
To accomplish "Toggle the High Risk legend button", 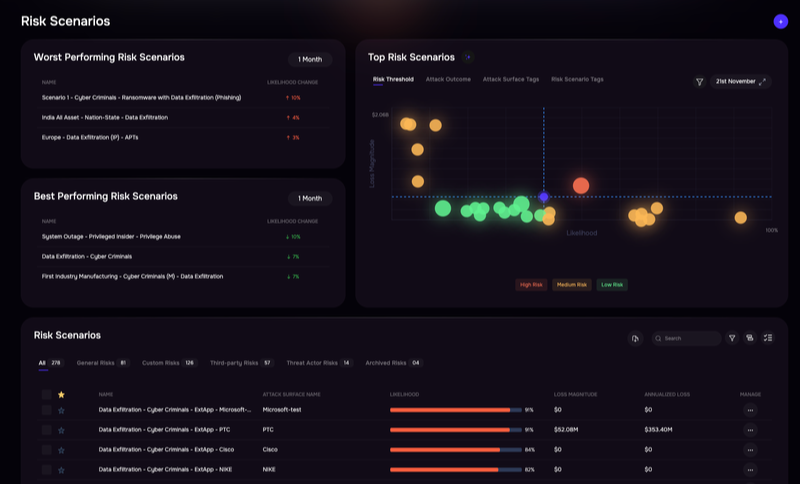I will (x=530, y=285).
